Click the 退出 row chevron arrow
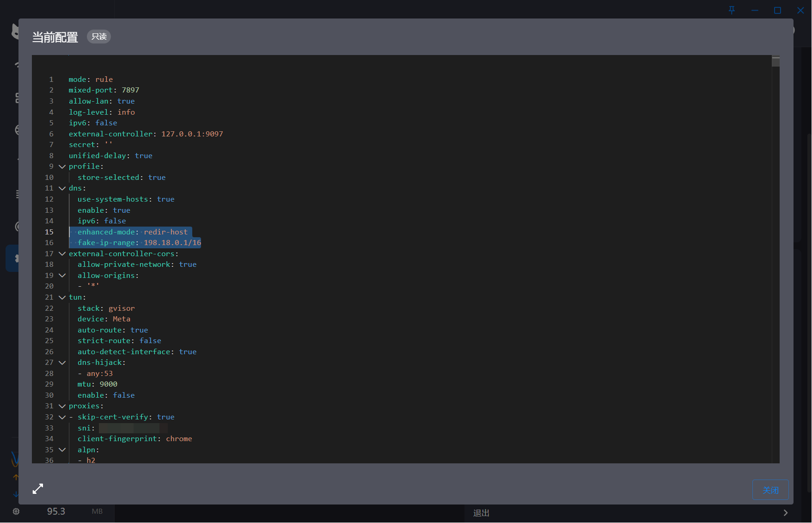The width and height of the screenshot is (812, 523). point(786,513)
